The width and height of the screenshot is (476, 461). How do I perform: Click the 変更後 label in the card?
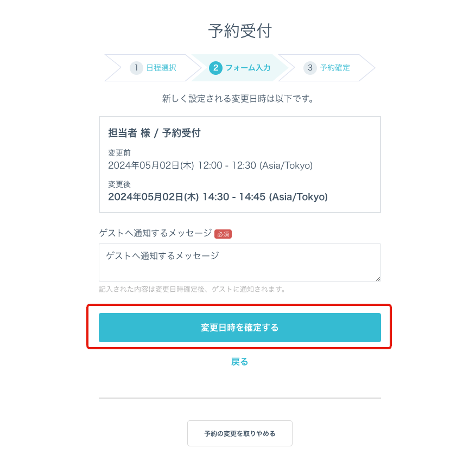[119, 184]
